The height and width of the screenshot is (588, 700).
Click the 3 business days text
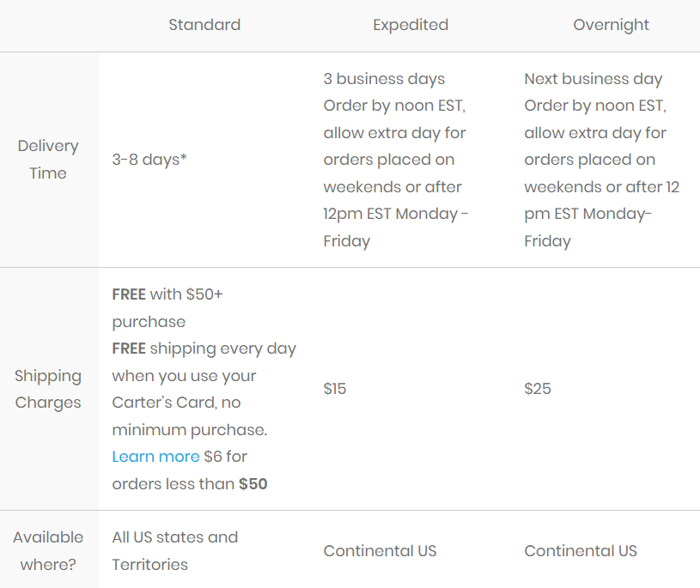point(384,79)
